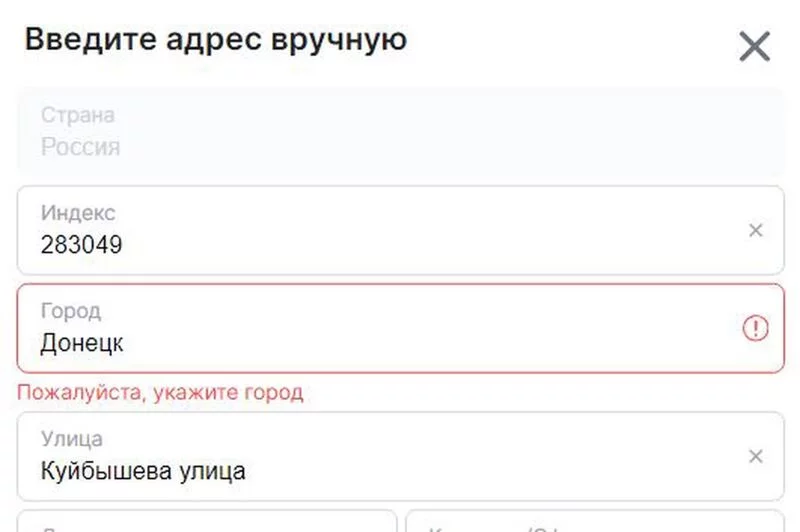Click the disabled Страна field
800x532 pixels.
point(400,132)
